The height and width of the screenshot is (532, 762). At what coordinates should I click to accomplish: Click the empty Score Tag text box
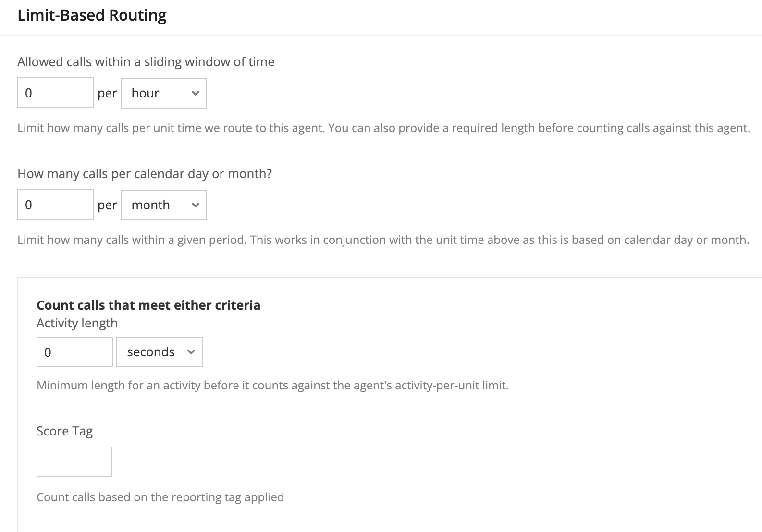[74, 462]
